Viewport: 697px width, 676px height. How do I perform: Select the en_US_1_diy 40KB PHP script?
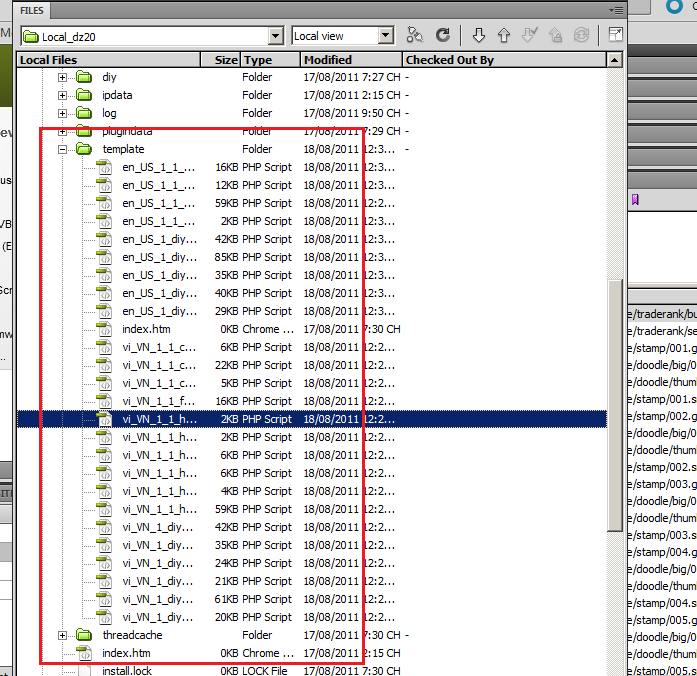pyautogui.click(x=160, y=293)
